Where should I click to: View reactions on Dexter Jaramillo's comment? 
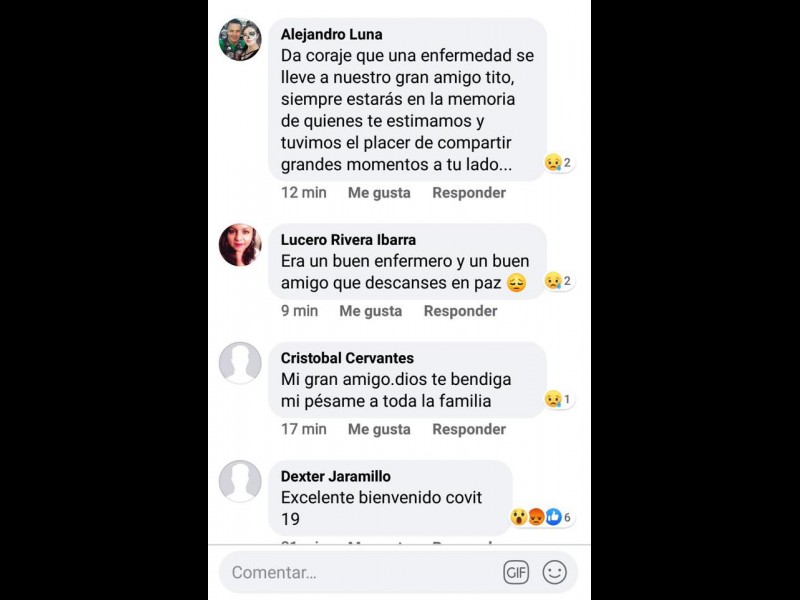pos(542,517)
